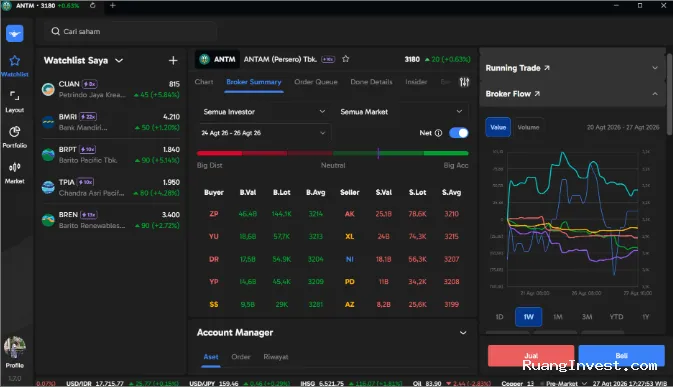This screenshot has width=673, height=387.
Task: Click the CUAN stock logo
Action: [48, 89]
